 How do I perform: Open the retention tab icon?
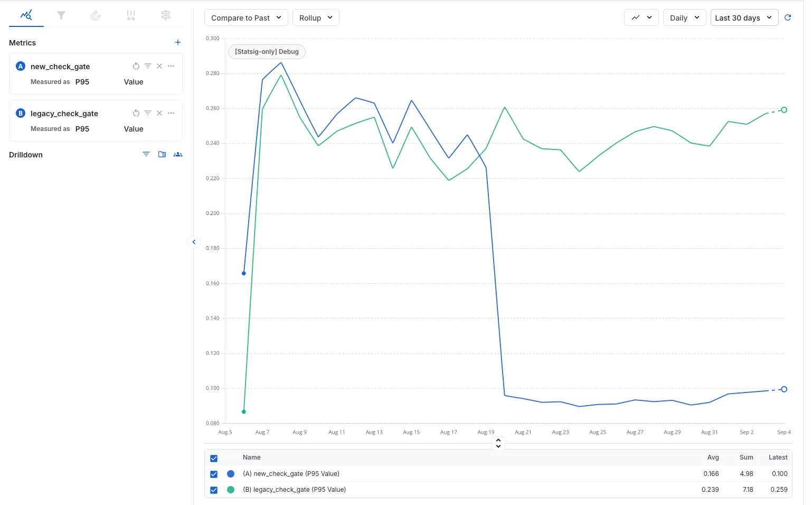coord(96,15)
